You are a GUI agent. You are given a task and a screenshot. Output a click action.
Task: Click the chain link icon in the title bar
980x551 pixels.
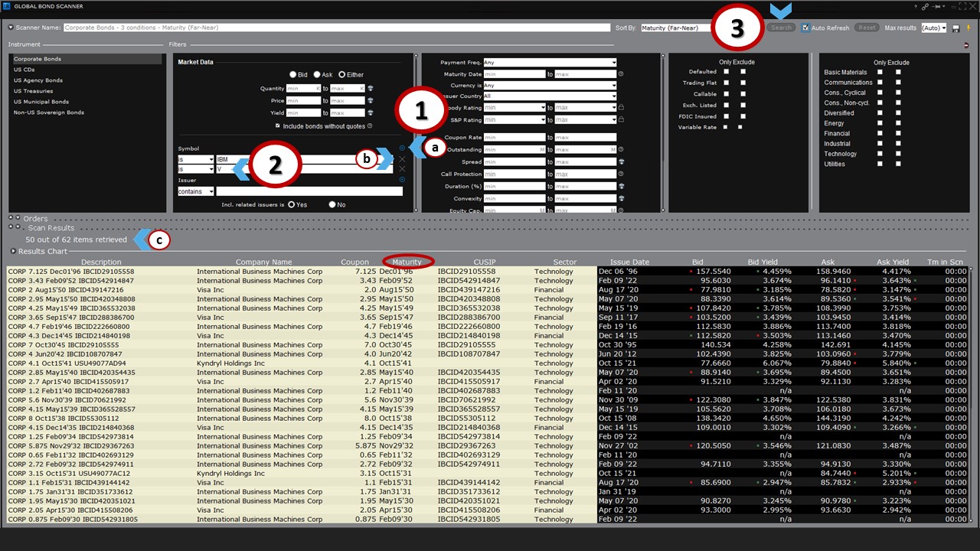tap(925, 7)
